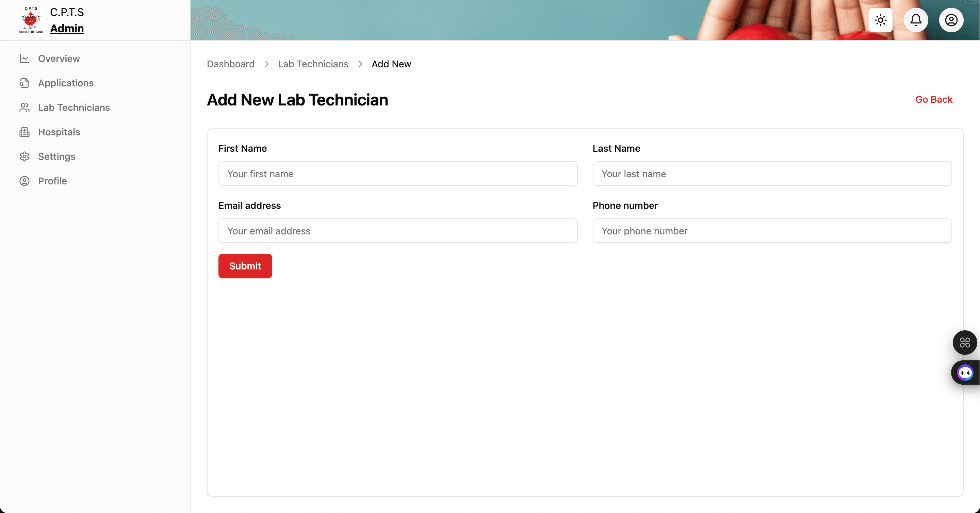
Task: Click the Go Back link
Action: click(934, 99)
